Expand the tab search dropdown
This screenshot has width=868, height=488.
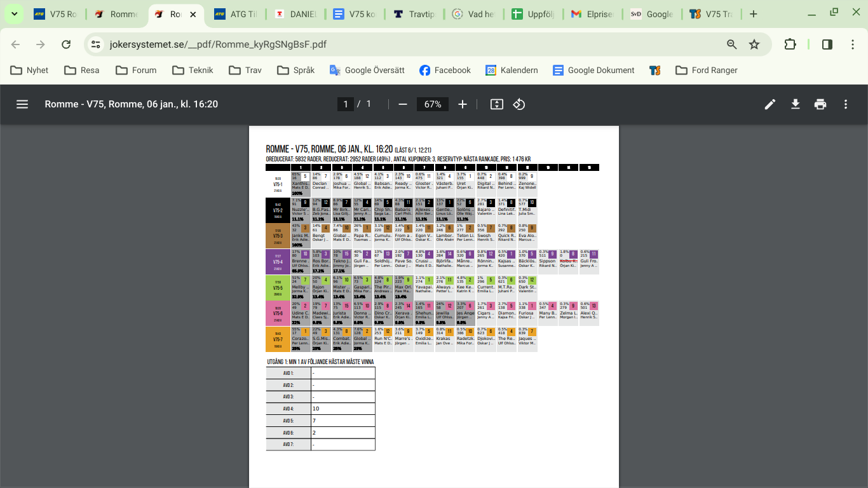pos(14,14)
